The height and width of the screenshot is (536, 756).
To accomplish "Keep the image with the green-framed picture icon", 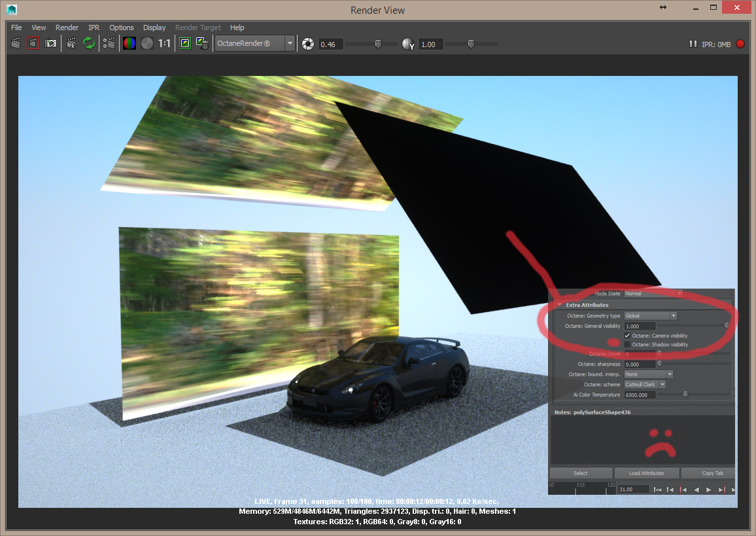I will (x=185, y=43).
